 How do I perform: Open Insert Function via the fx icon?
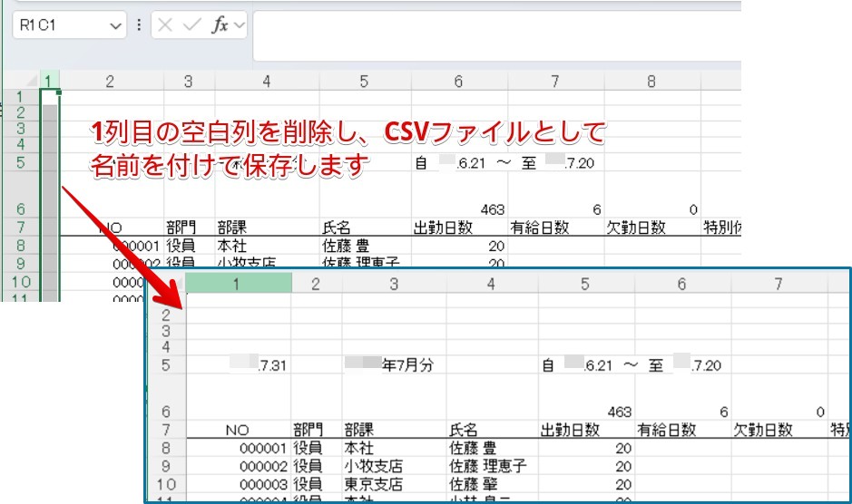point(219,26)
